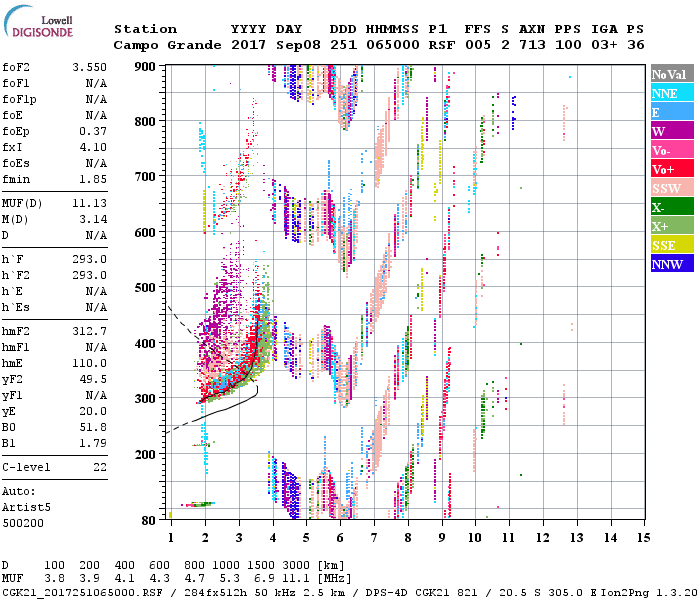Screen dimensions: 700x600
Task: Click the NNE cyan legend swatch
Action: [672, 93]
